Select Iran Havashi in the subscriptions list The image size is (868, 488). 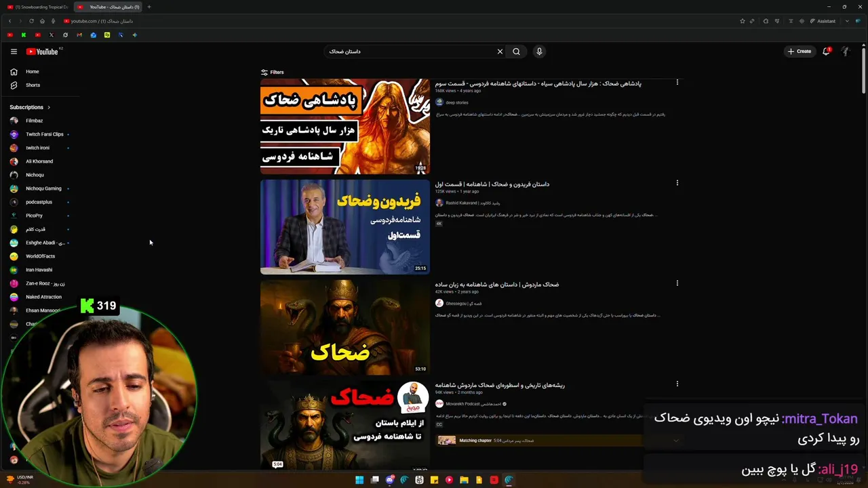click(x=39, y=270)
